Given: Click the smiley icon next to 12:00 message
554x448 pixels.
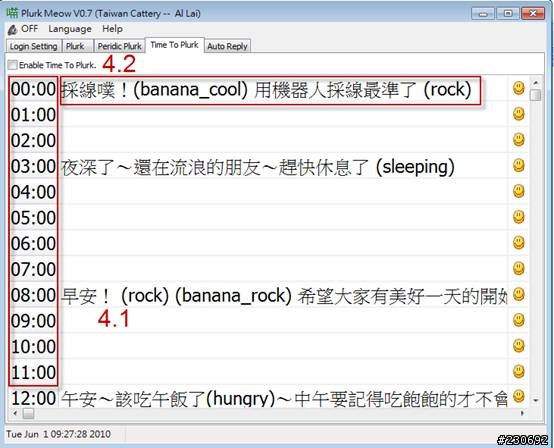Looking at the screenshot, I should point(518,396).
